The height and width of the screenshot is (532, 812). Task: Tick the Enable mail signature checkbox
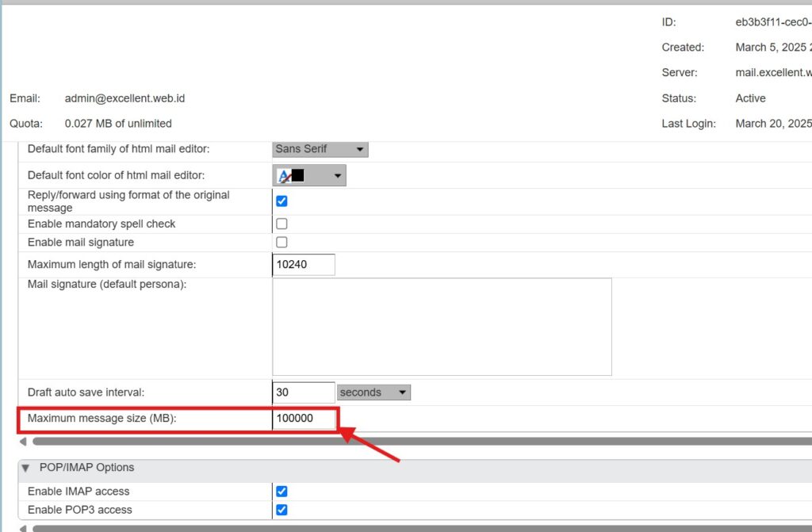282,243
